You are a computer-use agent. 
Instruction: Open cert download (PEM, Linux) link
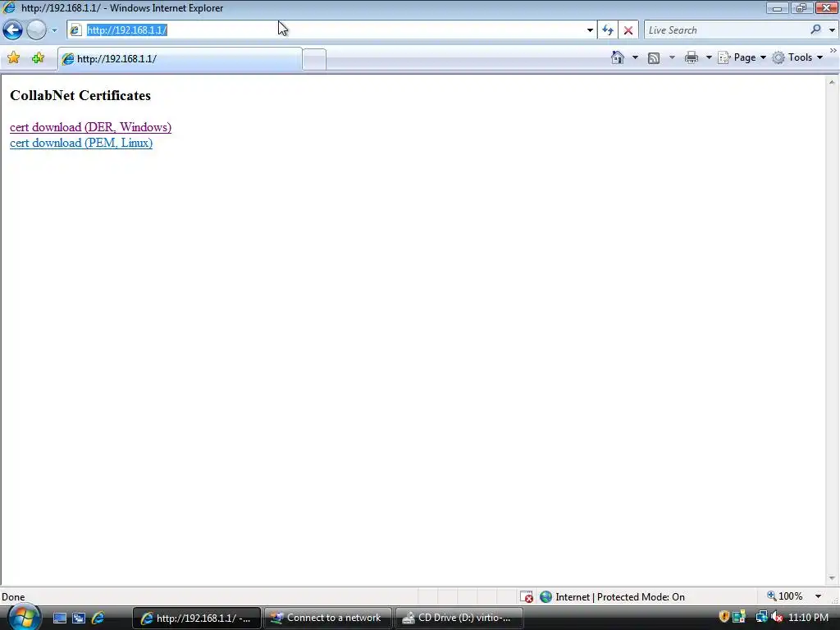coord(81,143)
